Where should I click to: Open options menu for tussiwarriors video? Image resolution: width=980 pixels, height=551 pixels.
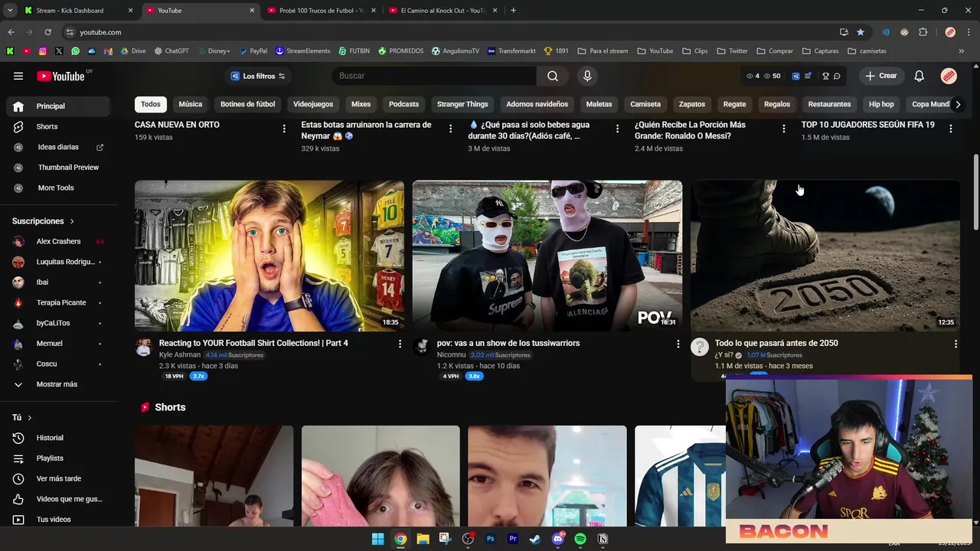pyautogui.click(x=678, y=344)
